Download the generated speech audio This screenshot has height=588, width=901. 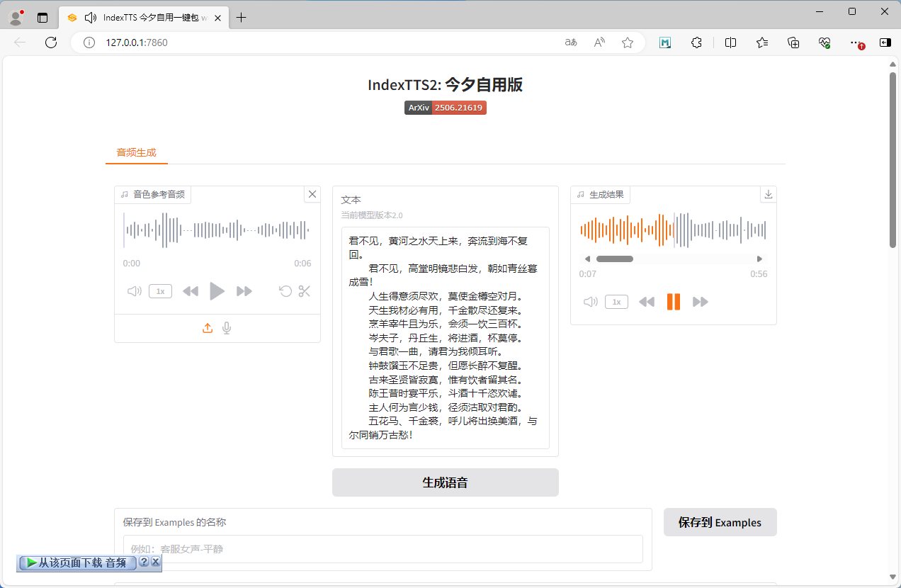tap(768, 193)
